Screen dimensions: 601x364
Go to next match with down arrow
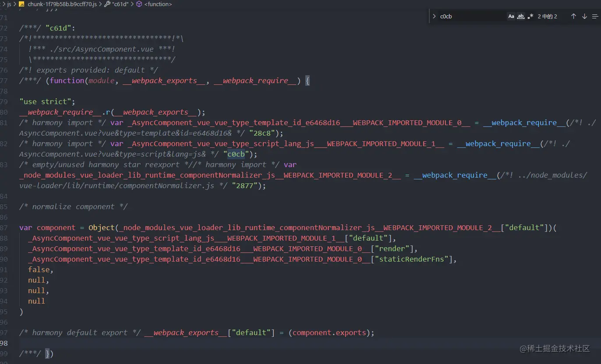(x=584, y=16)
